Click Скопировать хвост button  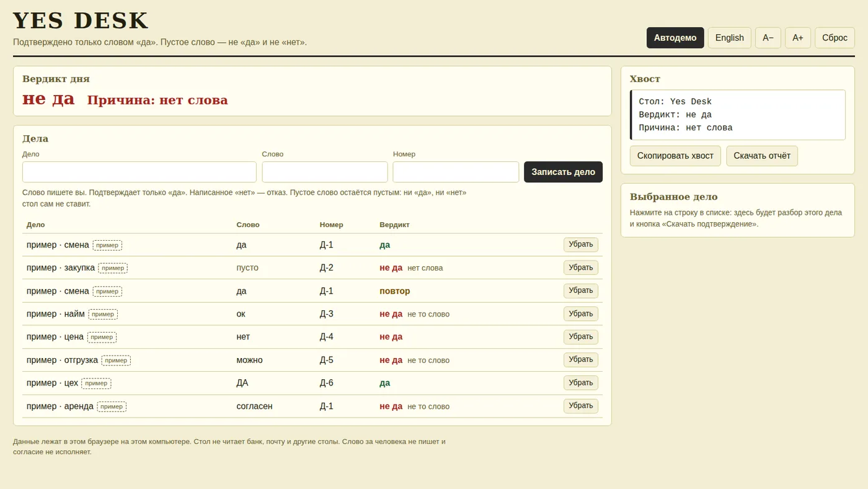(675, 156)
